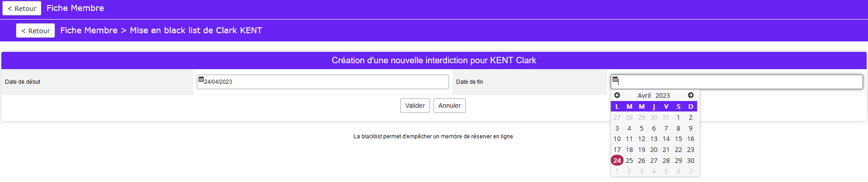Viewport: 868px width, 182px height.
Task: Pick April 28 in the calendar
Action: (x=666, y=161)
